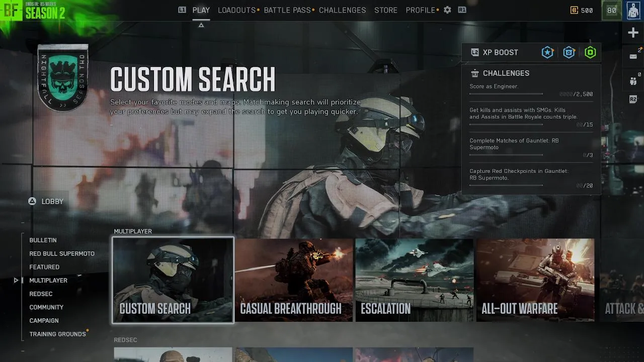Click the Battlefield Coins currency icon
Viewport: 644px width, 362px height.
pyautogui.click(x=574, y=10)
